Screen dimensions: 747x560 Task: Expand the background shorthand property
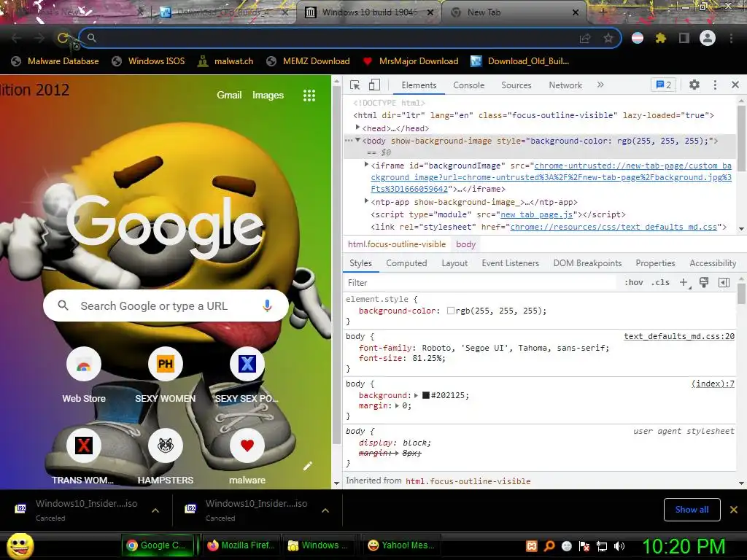[x=416, y=395]
